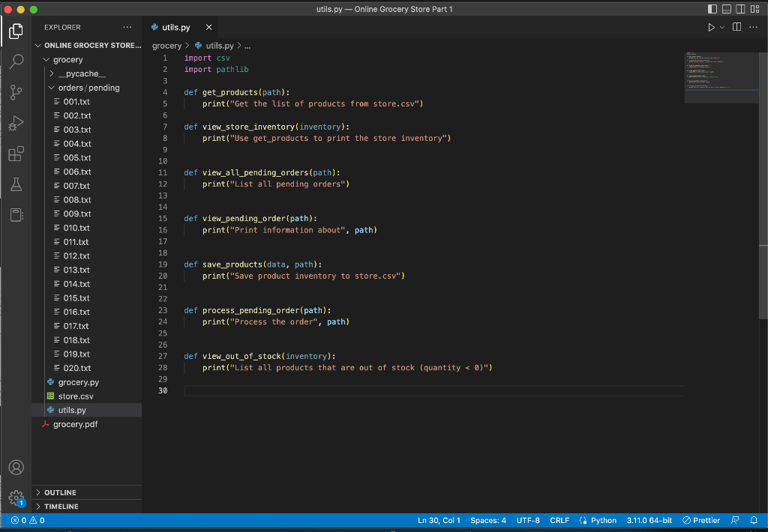Click Prettier in the status bar
The width and height of the screenshot is (768, 532).
(x=700, y=520)
